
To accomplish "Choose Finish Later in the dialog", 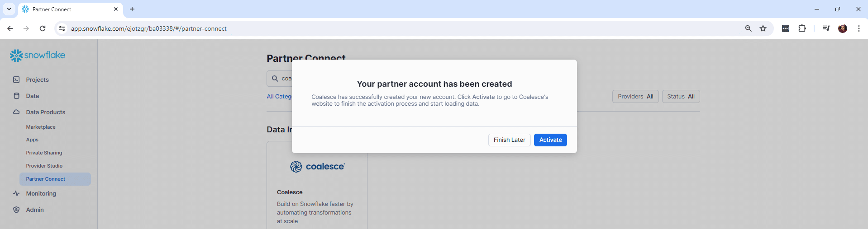I will (x=509, y=140).
